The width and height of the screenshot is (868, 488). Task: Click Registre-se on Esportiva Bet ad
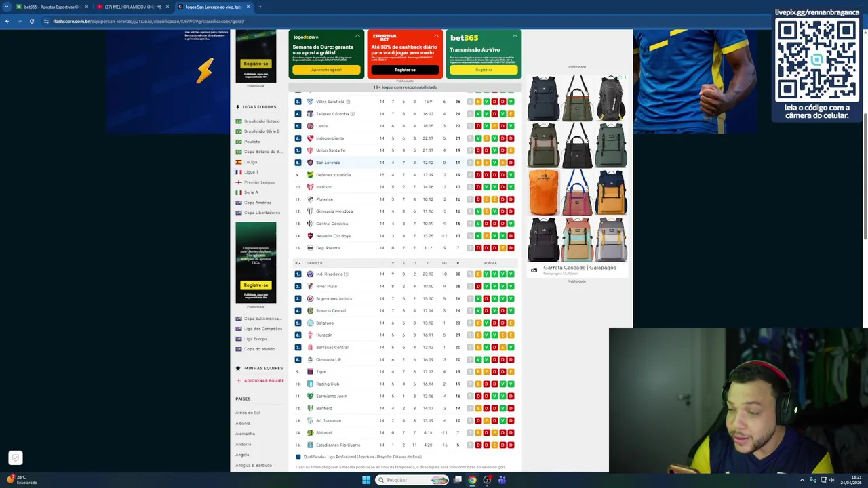pyautogui.click(x=405, y=70)
